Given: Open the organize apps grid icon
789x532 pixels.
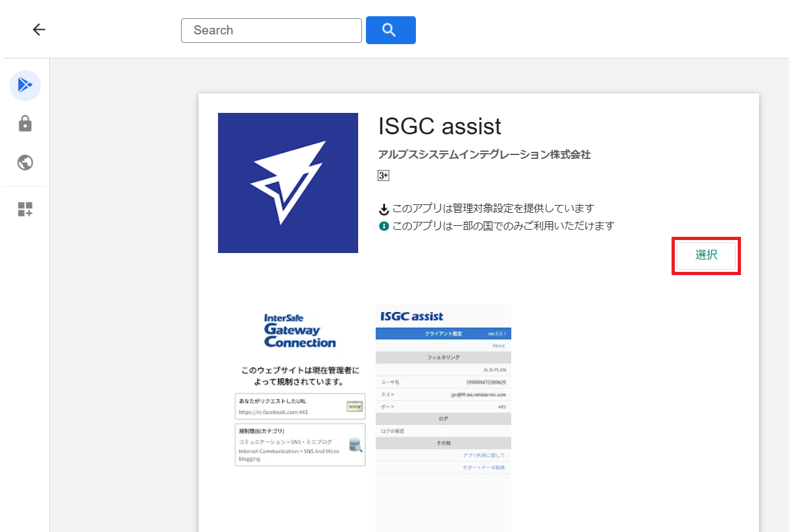Looking at the screenshot, I should tap(25, 209).
